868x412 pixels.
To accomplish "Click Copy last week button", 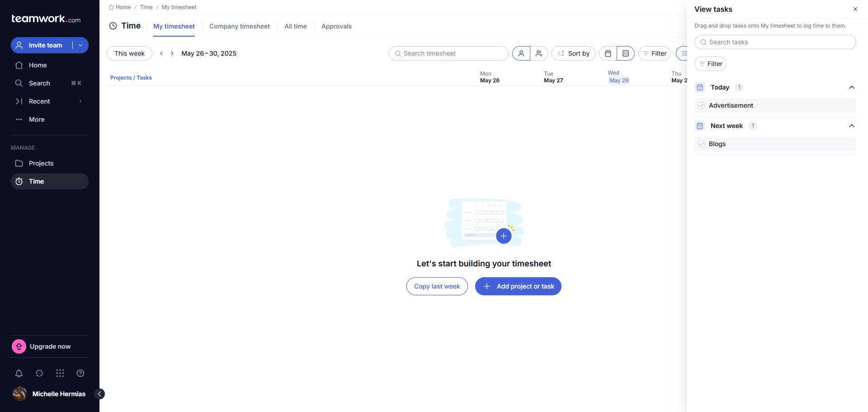I will point(437,286).
